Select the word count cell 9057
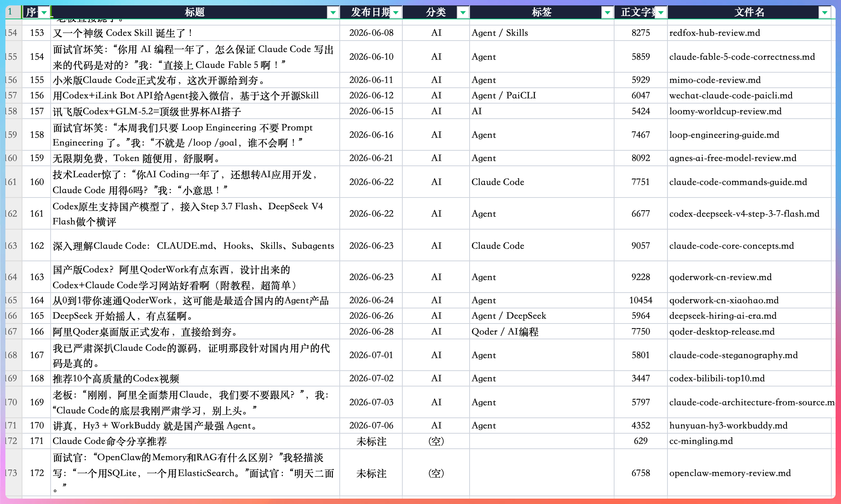 pos(641,246)
